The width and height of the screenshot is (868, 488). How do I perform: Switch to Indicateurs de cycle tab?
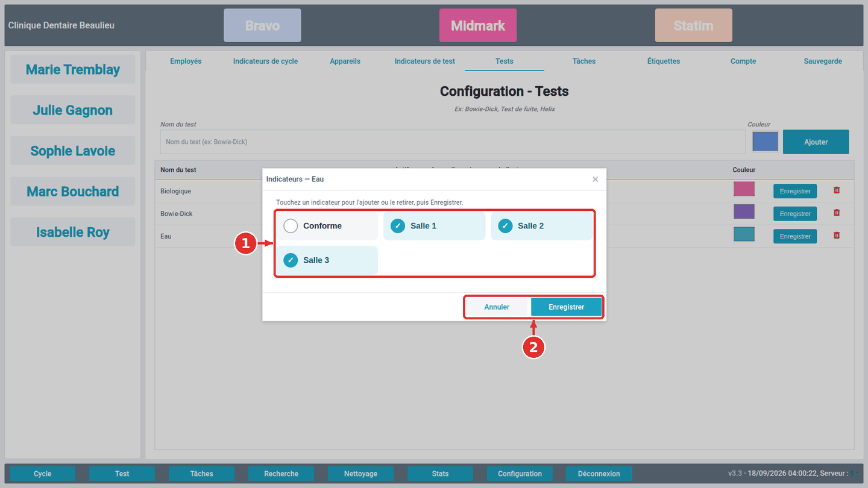[x=265, y=61]
